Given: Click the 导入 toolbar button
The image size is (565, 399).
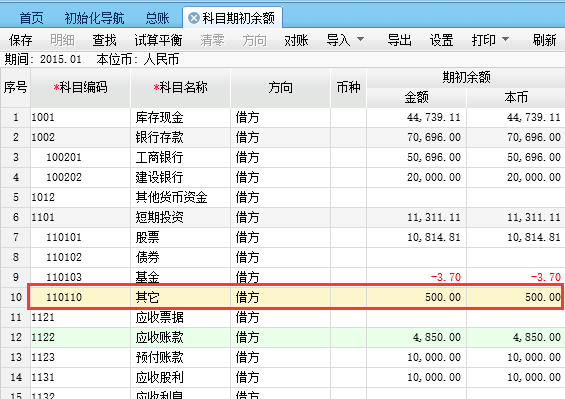Looking at the screenshot, I should click(338, 40).
